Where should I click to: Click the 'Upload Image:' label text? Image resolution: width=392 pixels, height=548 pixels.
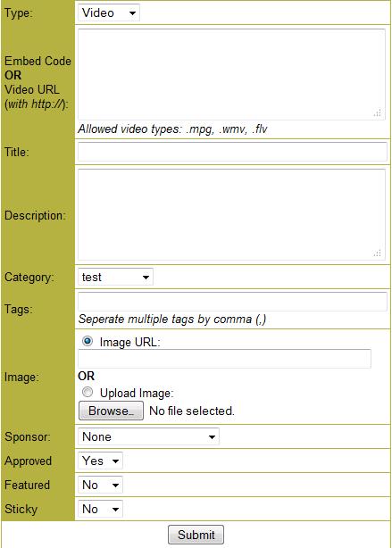click(x=137, y=394)
